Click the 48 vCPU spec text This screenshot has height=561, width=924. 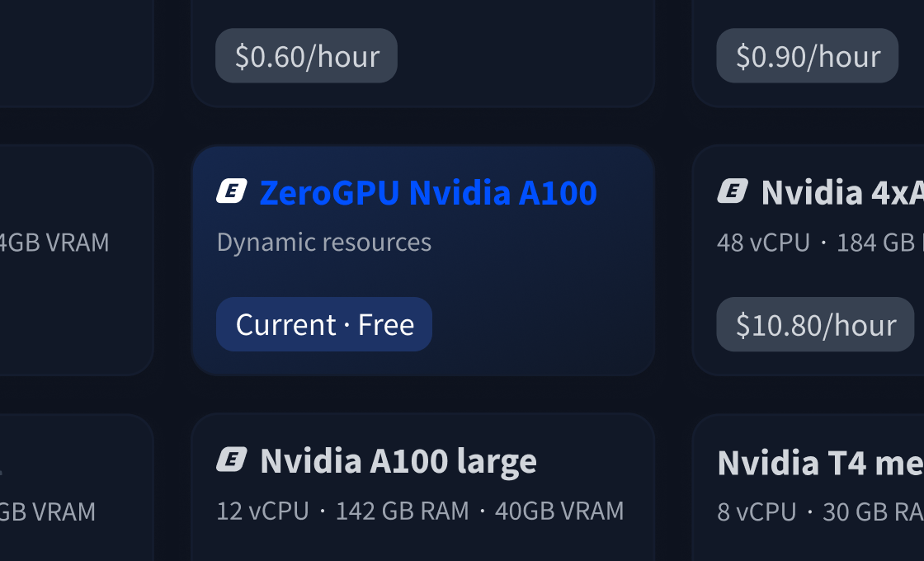click(763, 242)
